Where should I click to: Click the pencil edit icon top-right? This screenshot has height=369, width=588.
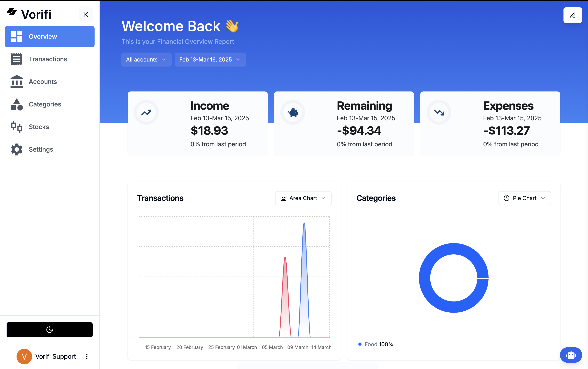click(572, 15)
